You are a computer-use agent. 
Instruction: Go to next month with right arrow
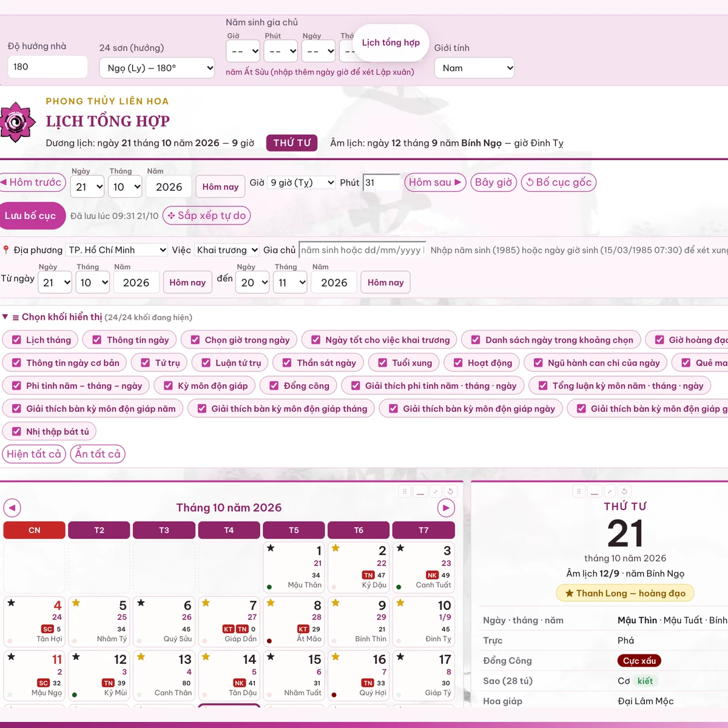(446, 508)
